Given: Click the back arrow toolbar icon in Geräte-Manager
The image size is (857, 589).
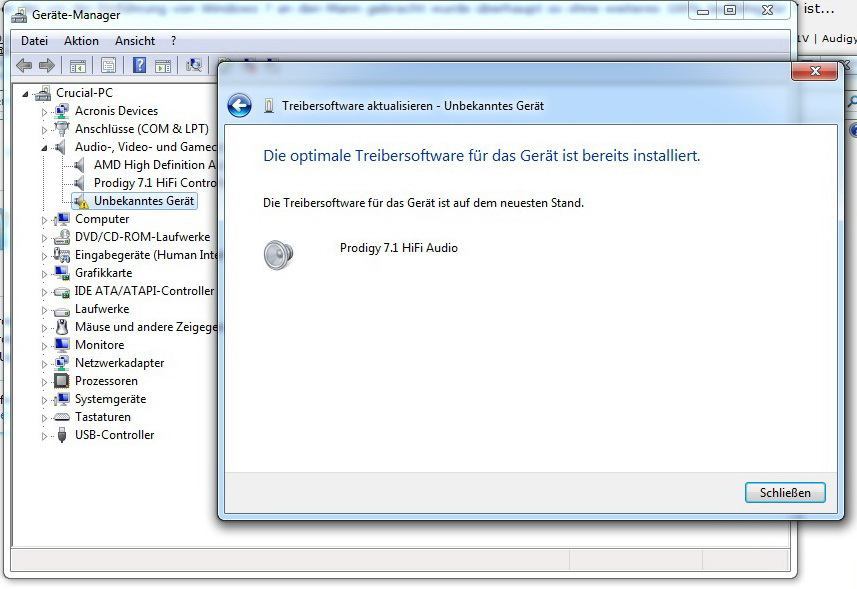Looking at the screenshot, I should pyautogui.click(x=24, y=66).
